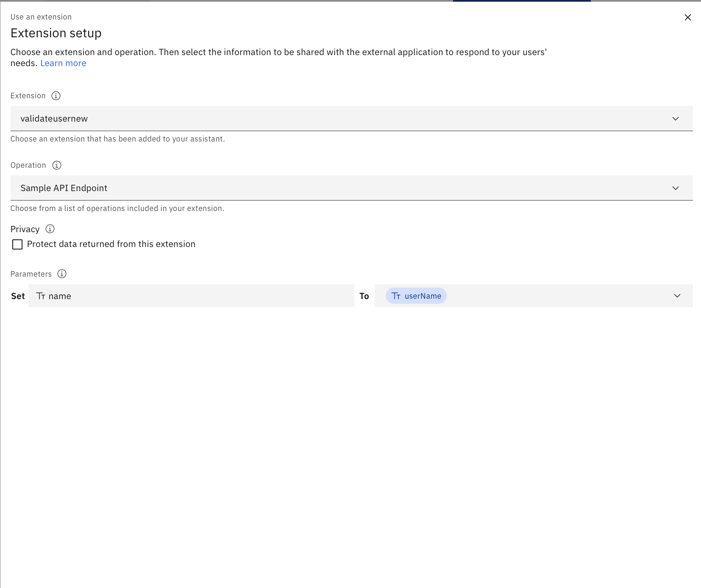Enable Protect data returned from this extension checkbox

click(x=17, y=244)
